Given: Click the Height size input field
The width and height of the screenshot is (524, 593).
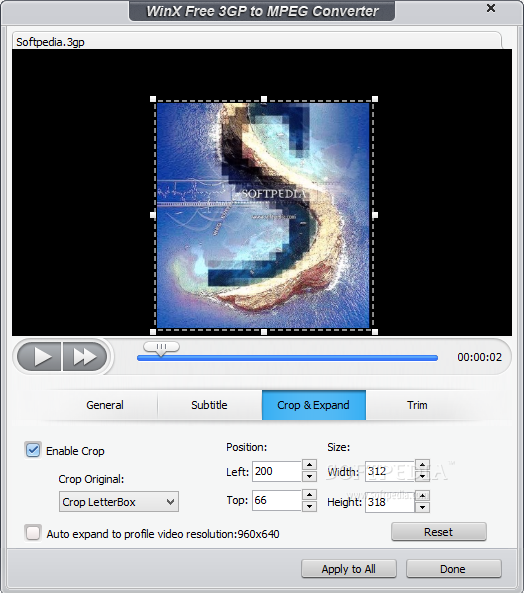Looking at the screenshot, I should click(x=390, y=502).
